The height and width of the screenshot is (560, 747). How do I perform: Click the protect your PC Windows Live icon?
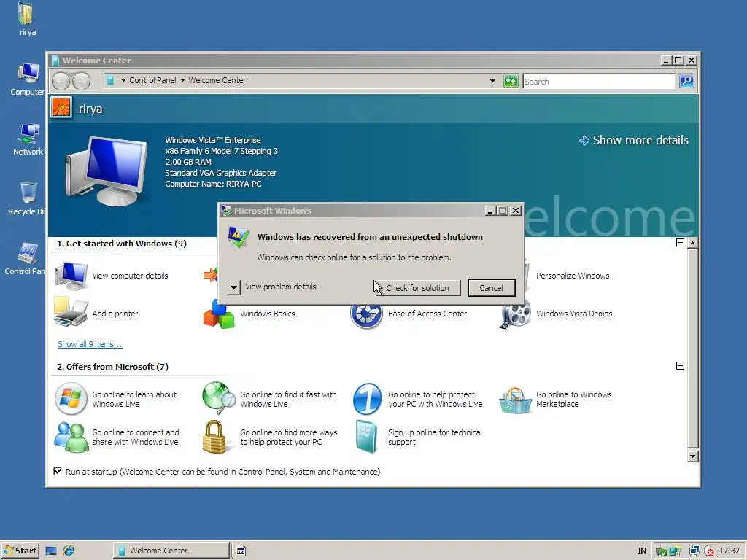pos(367,399)
